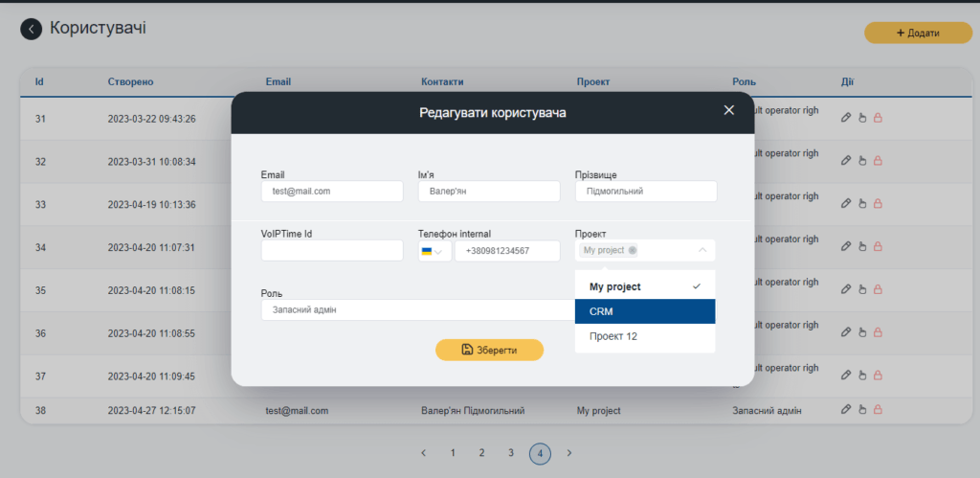Viewport: 980px width, 478px height.
Task: Click the hand icon in row 33
Action: [x=862, y=203]
